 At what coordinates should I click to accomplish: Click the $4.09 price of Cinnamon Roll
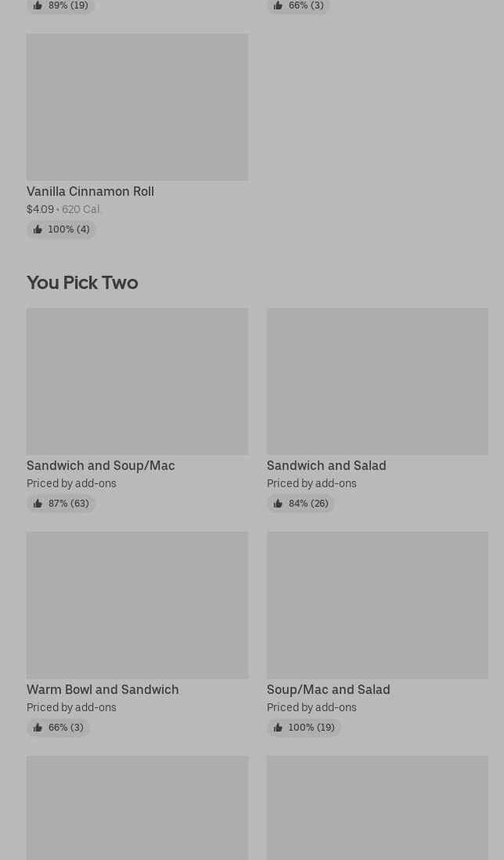(40, 209)
